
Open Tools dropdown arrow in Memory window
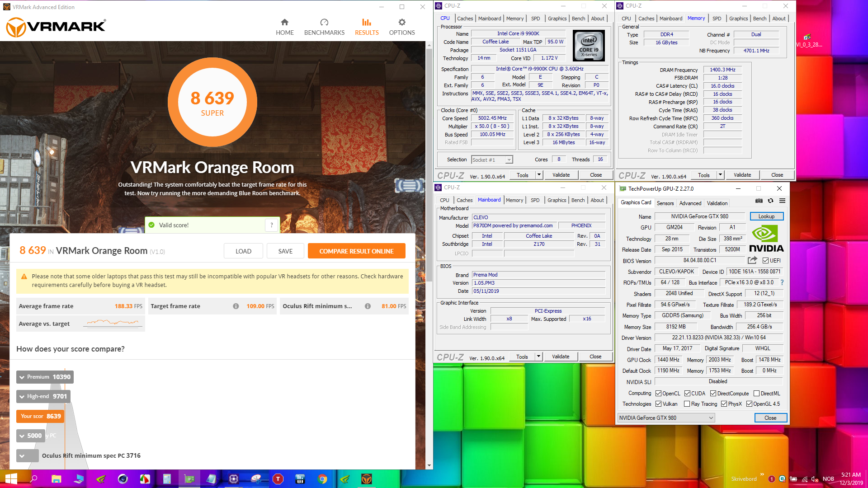tap(720, 175)
